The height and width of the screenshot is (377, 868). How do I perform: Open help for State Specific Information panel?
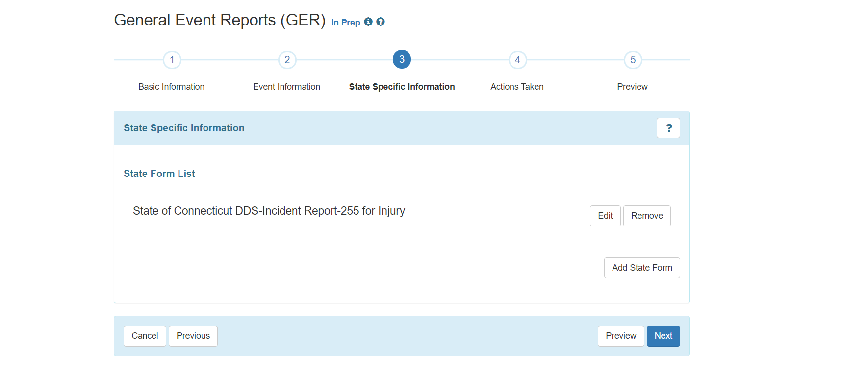[668, 128]
